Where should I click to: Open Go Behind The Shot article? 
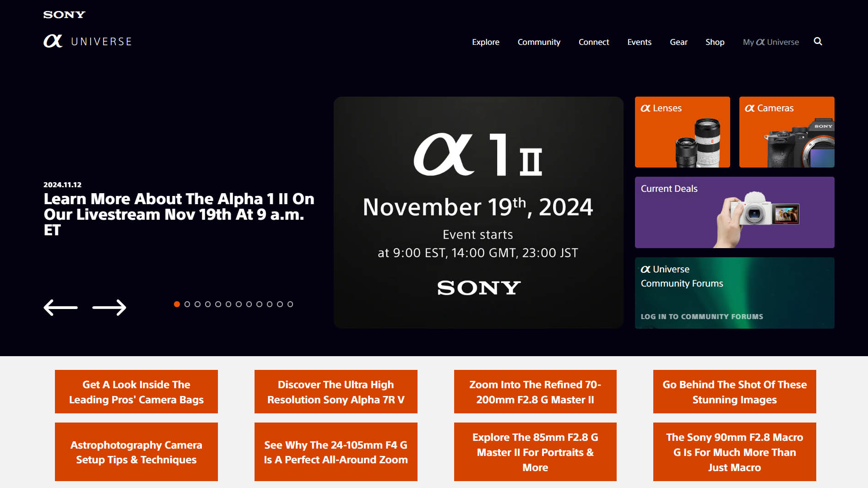pos(734,392)
